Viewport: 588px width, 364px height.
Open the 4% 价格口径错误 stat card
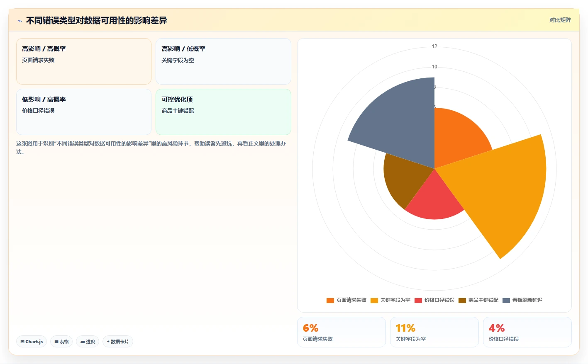pyautogui.click(x=527, y=332)
